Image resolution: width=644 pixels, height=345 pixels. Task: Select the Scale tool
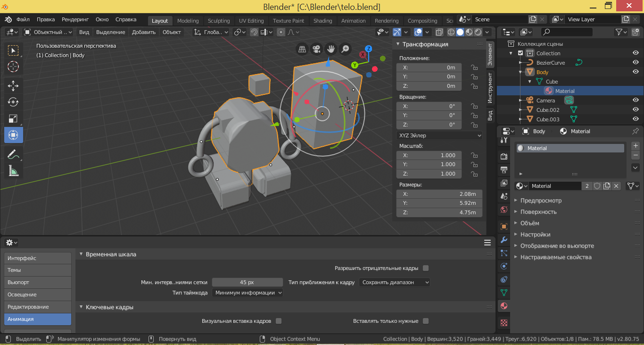pyautogui.click(x=13, y=118)
